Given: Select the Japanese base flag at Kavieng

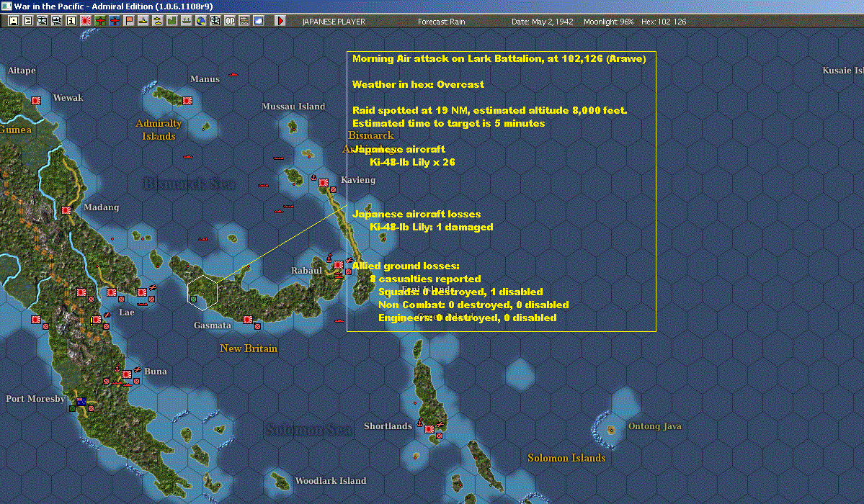Looking at the screenshot, I should [x=324, y=183].
